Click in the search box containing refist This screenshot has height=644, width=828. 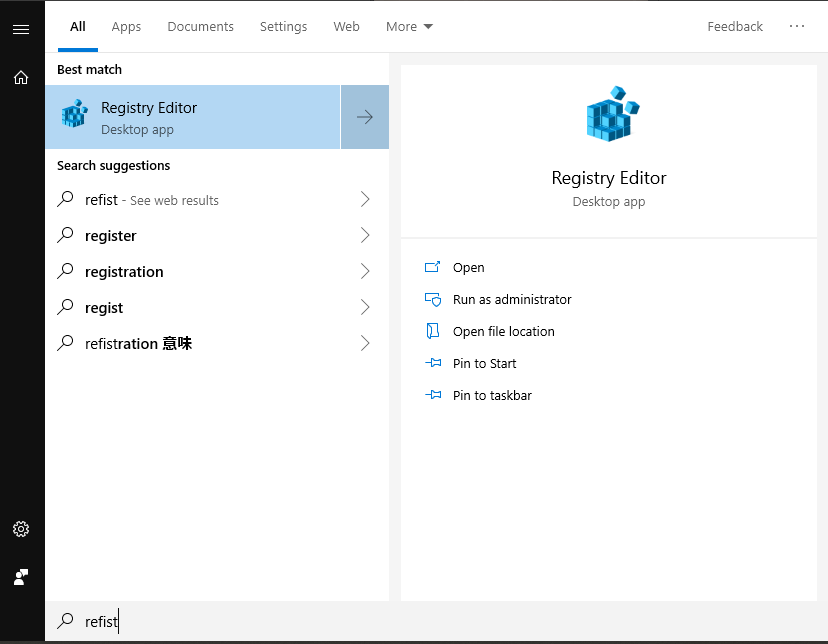point(436,621)
